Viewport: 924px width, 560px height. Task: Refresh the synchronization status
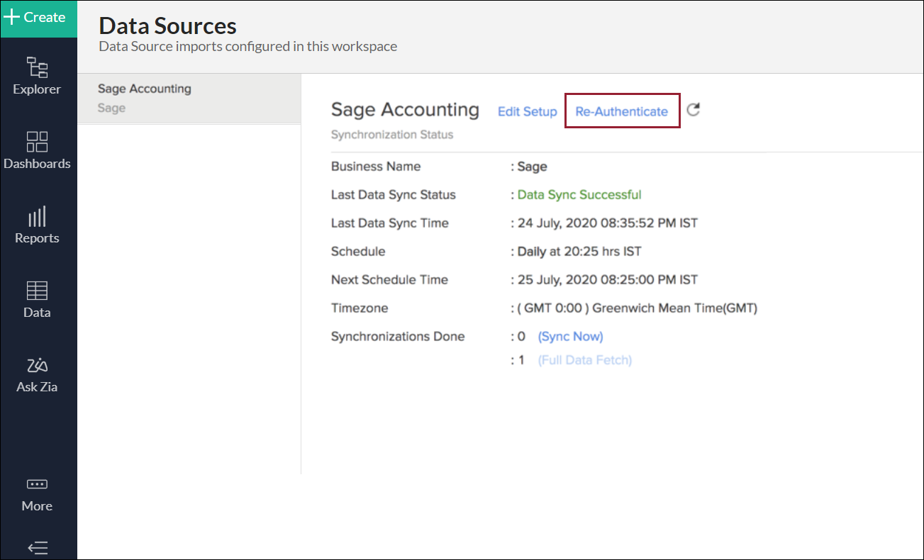[694, 110]
